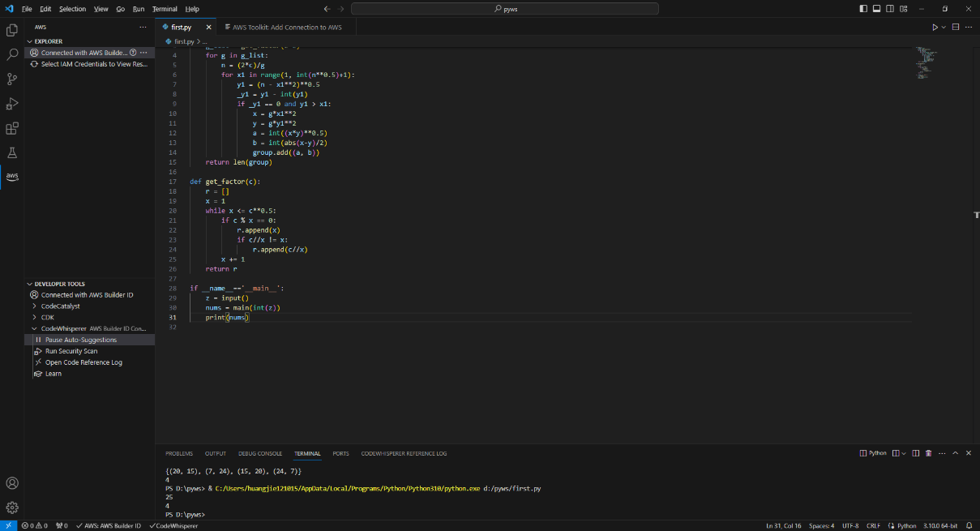Navigate forward with the arrow
980x531 pixels.
(x=340, y=8)
